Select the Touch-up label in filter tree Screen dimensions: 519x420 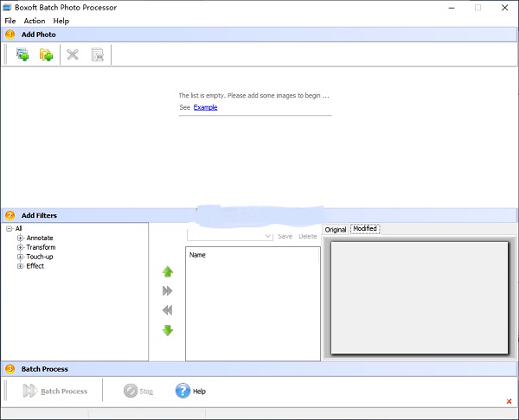[40, 257]
